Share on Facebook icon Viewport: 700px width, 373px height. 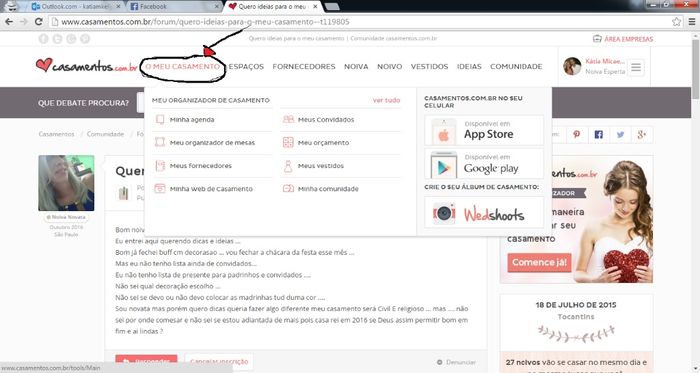[598, 134]
